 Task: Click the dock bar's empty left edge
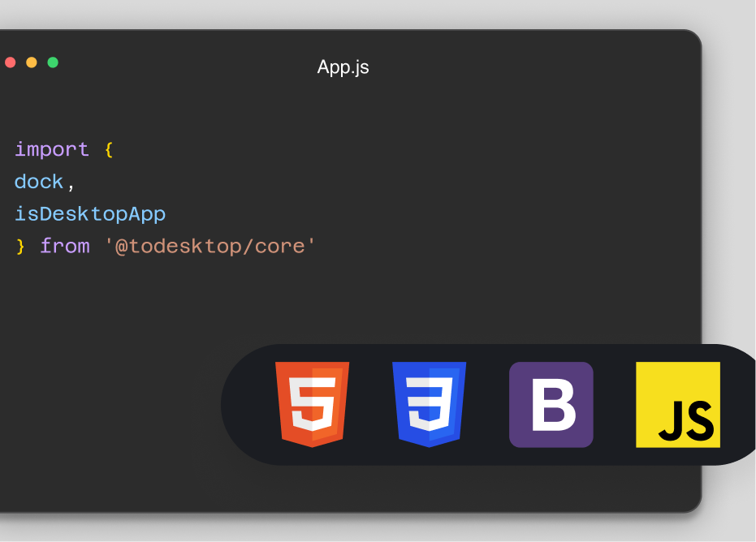tap(244, 404)
